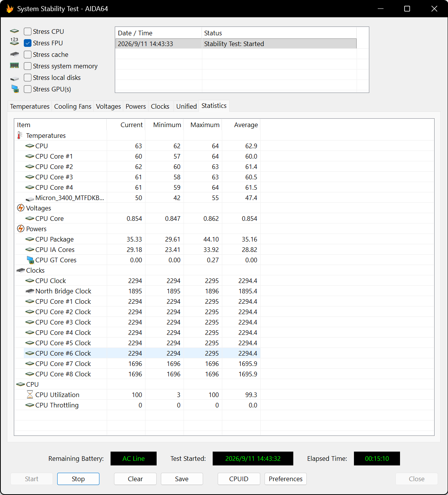The width and height of the screenshot is (448, 495).
Task: Click the elapsed time value 00:15:10
Action: tap(377, 459)
